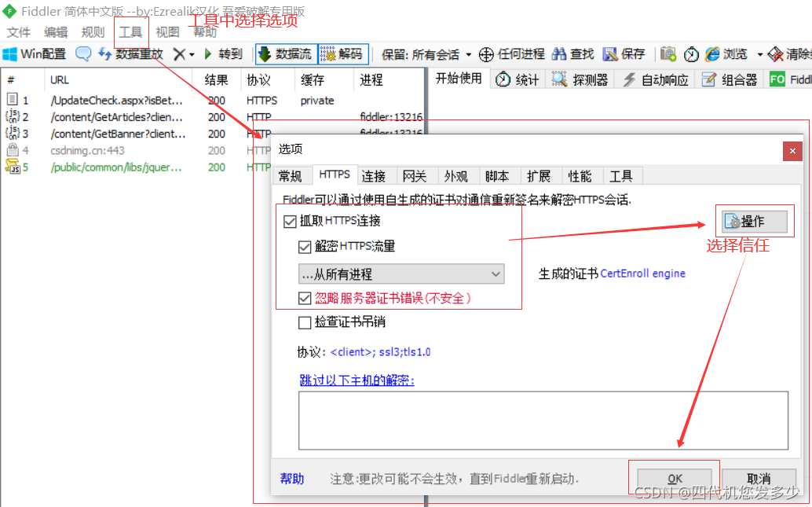Disable 解密 HTTPS流量 checkbox

[304, 247]
